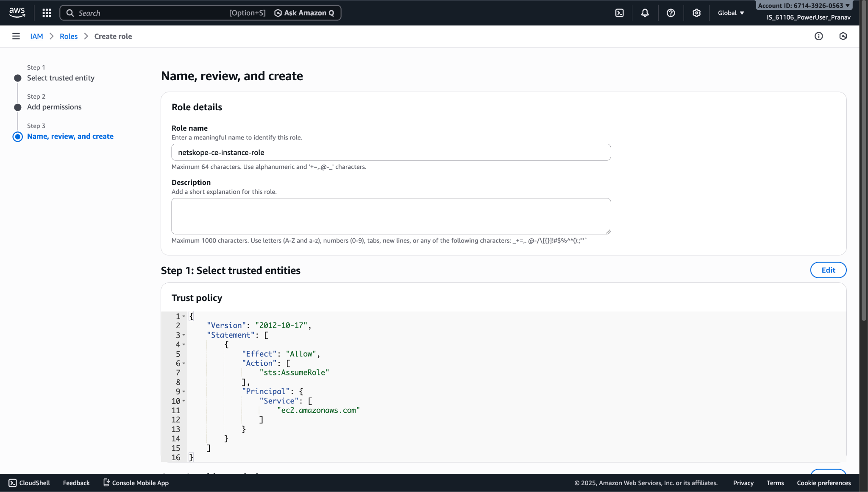This screenshot has width=868, height=492.
Task: Ask Amazon Q from the search bar
Action: tap(304, 13)
